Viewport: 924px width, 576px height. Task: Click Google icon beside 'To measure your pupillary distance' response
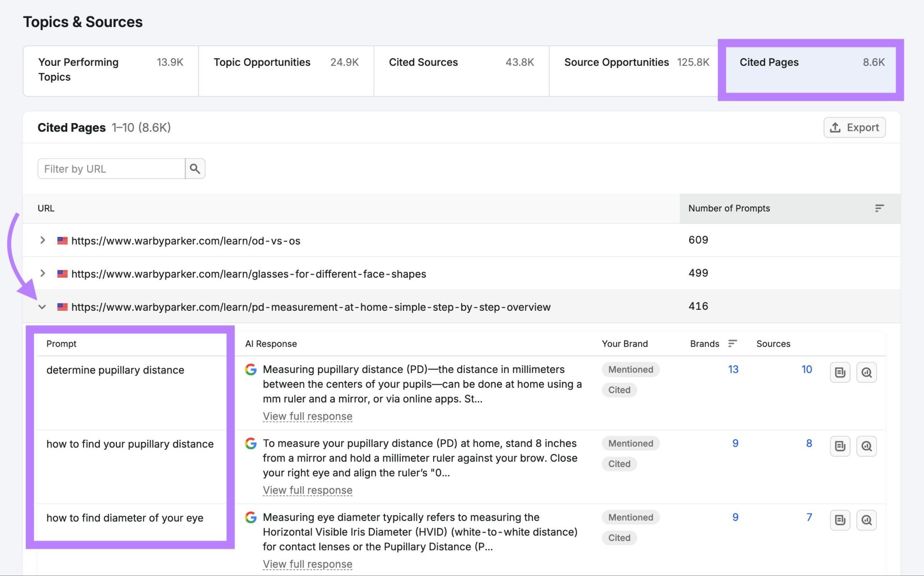[x=251, y=443]
